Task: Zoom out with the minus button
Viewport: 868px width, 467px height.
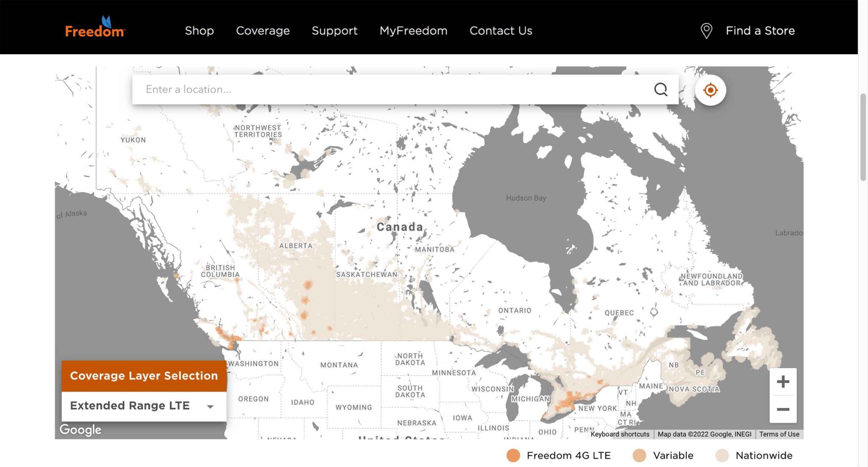Action: [783, 409]
